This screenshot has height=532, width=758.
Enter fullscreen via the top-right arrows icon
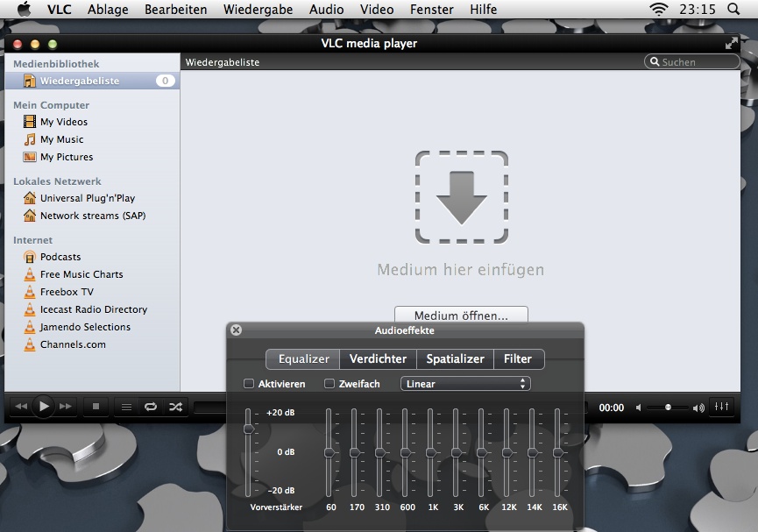732,44
